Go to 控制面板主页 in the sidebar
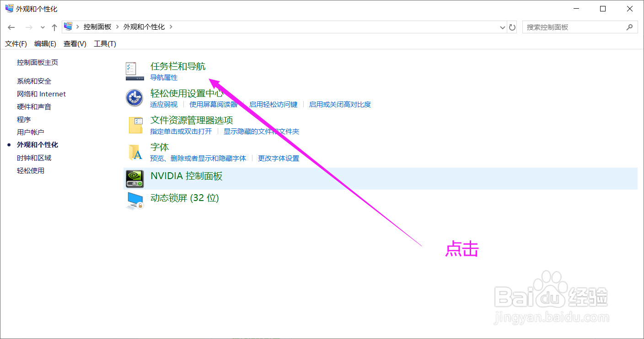This screenshot has width=644, height=339. 38,63
